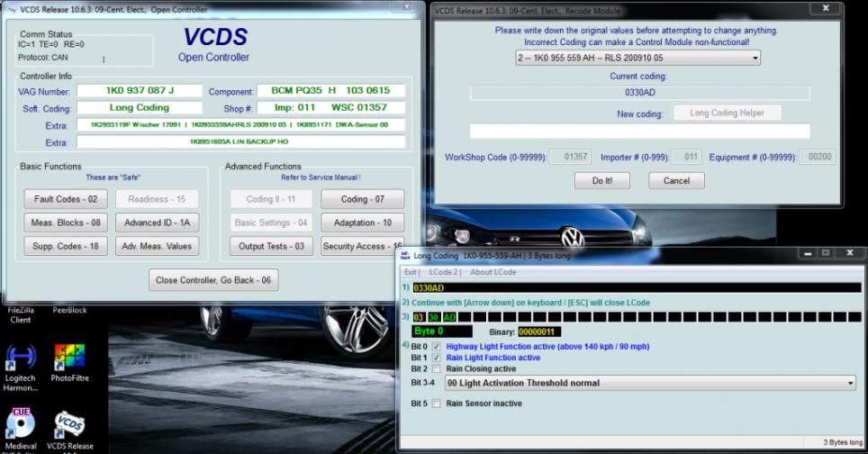Open LCode 2 menu item
The height and width of the screenshot is (454, 868).
pos(443,272)
